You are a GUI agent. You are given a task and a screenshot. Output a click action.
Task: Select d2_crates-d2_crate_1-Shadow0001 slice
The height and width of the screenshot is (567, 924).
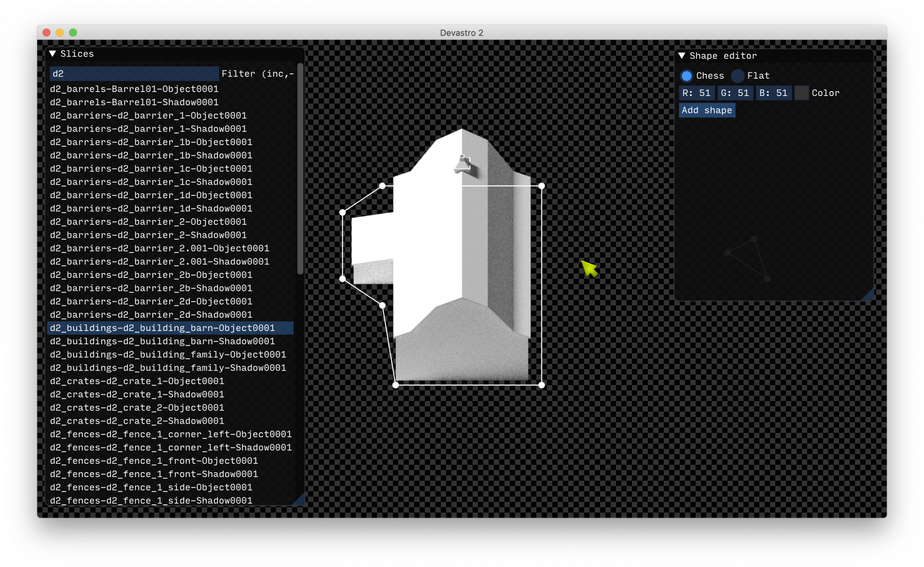coord(171,394)
